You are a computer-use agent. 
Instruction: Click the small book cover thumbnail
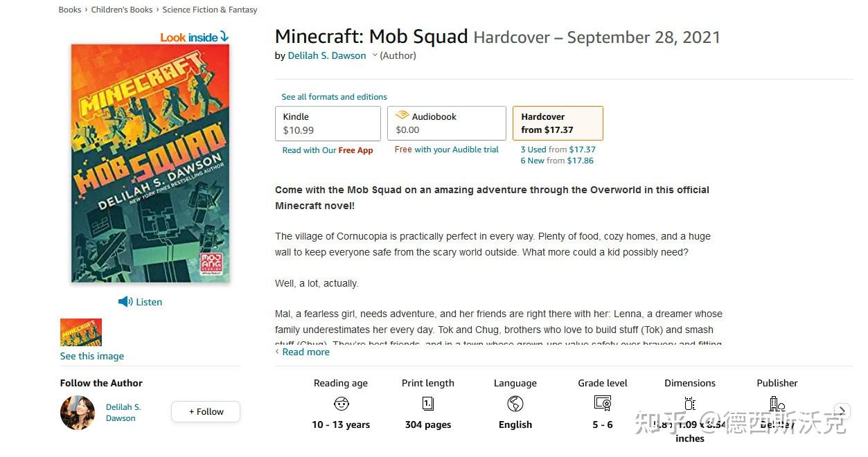[80, 332]
